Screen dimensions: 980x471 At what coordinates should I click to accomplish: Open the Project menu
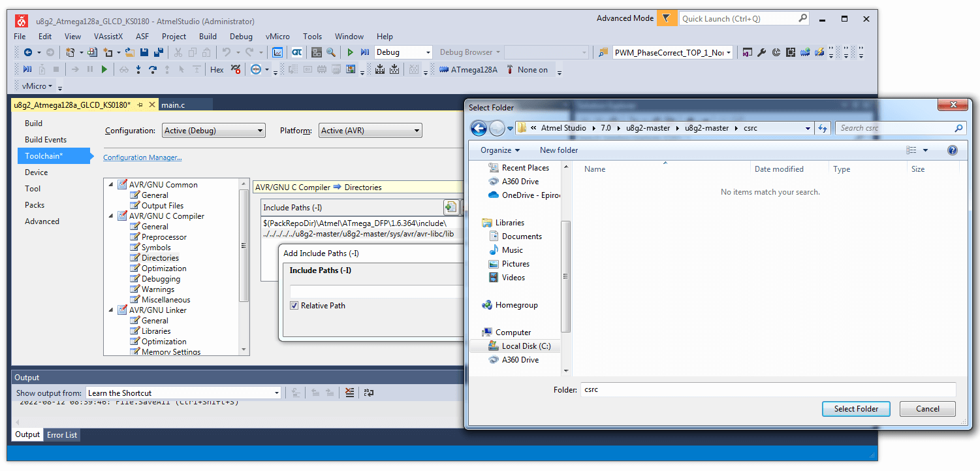(174, 37)
